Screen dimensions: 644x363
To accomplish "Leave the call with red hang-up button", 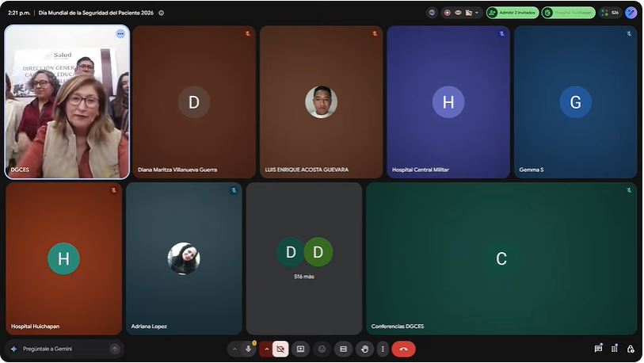I will [403, 349].
